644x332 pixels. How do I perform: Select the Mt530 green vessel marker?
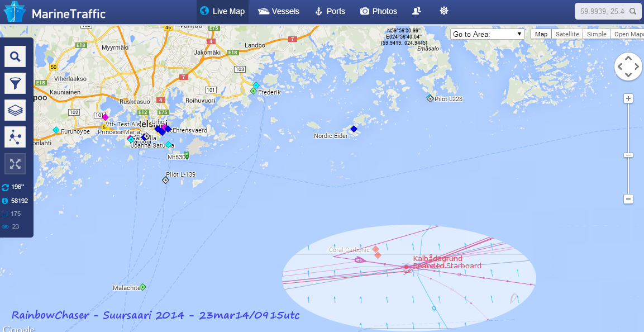tap(187, 155)
